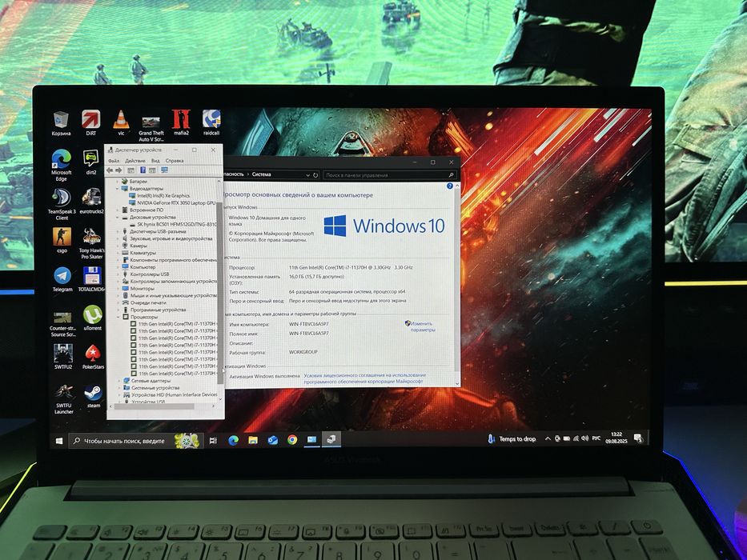Collapse the Видеоадаптеры node
Viewport: 747px width, 560px height.
click(x=118, y=189)
